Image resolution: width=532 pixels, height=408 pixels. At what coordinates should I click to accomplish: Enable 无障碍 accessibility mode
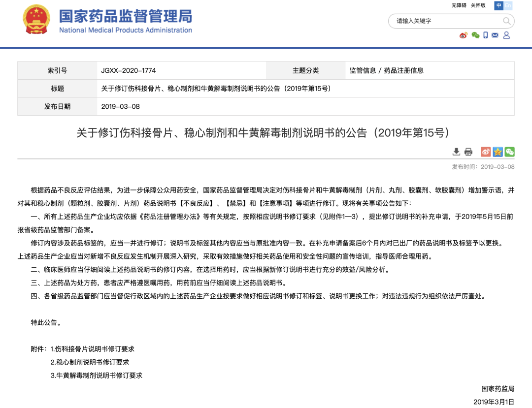[x=459, y=5]
